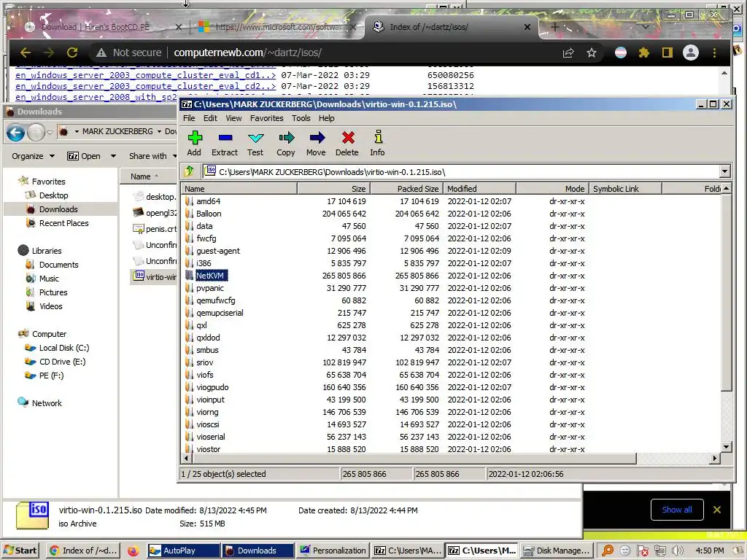Viewport: 747px width, 560px height.
Task: Open the File menu in 7-Zip
Action: [189, 118]
